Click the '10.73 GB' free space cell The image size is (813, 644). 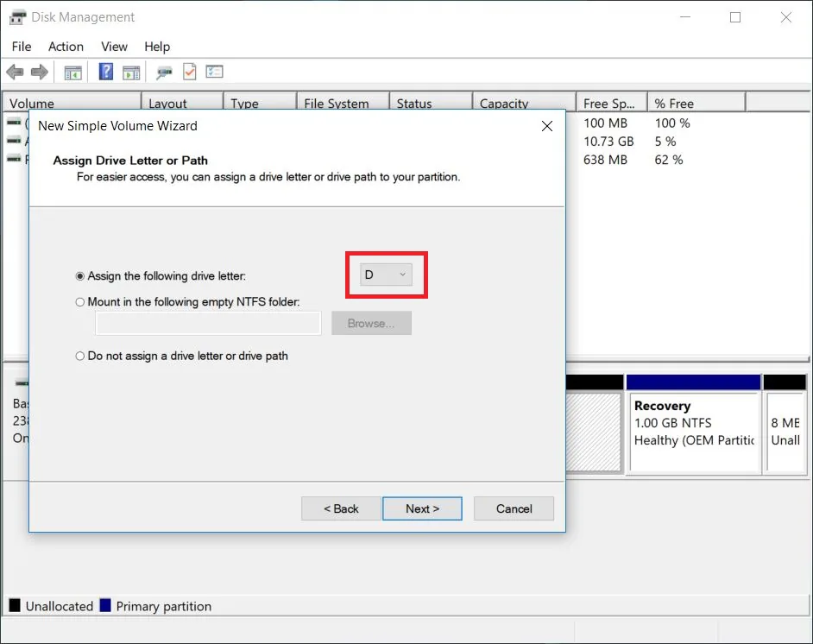click(608, 142)
